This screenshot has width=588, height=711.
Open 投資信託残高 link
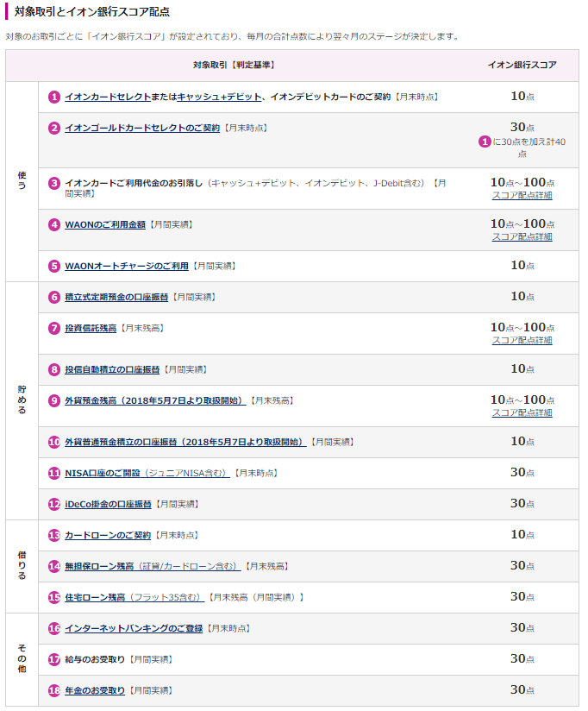[91, 328]
